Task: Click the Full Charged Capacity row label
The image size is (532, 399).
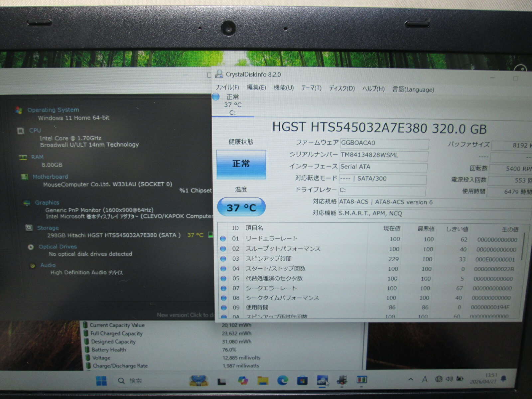Action: tap(116, 333)
